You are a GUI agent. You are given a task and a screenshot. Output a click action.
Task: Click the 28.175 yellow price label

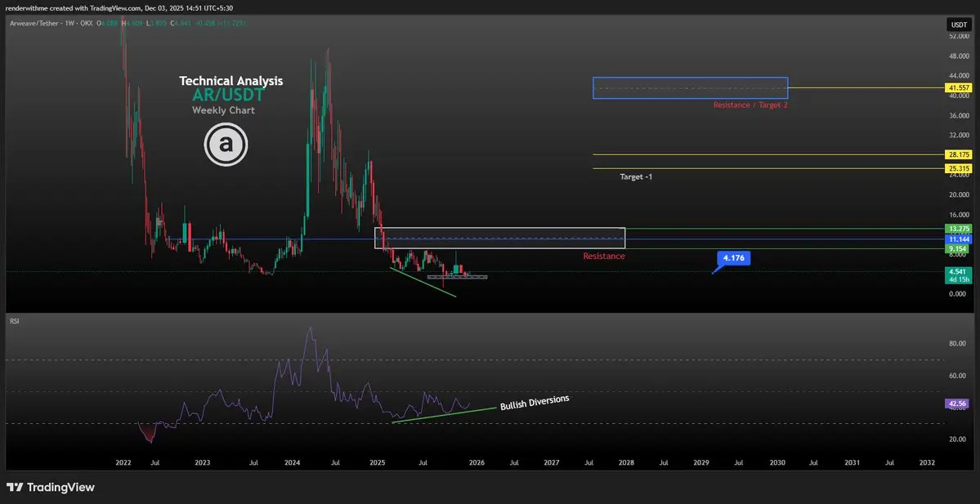pos(957,154)
